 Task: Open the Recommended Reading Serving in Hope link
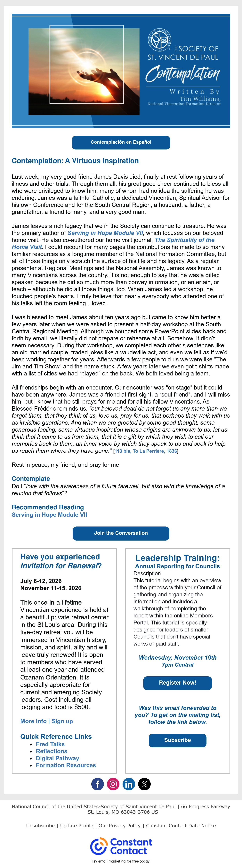pyautogui.click(x=50, y=515)
